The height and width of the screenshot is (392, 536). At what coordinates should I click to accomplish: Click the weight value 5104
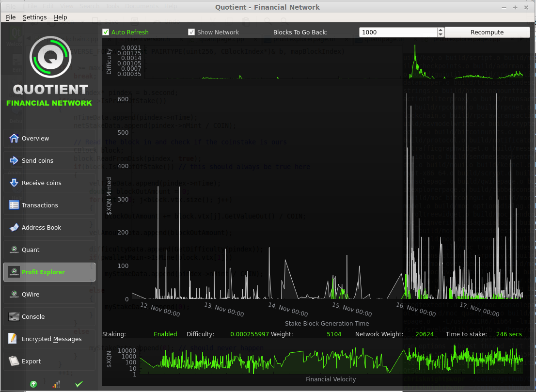coord(334,334)
